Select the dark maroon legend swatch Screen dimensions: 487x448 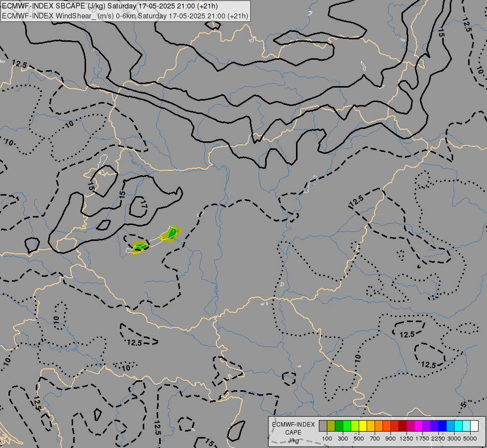pos(403,426)
